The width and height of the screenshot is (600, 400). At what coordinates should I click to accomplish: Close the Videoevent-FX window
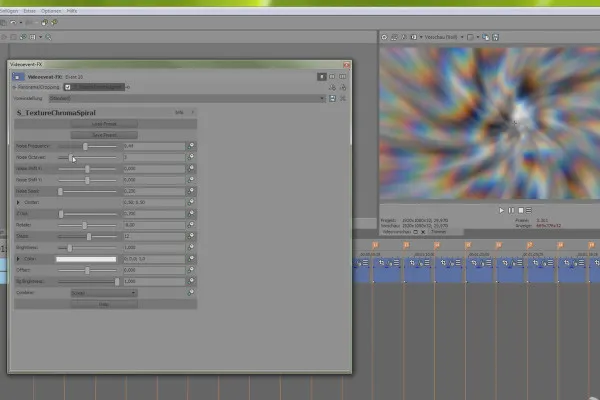[x=346, y=65]
